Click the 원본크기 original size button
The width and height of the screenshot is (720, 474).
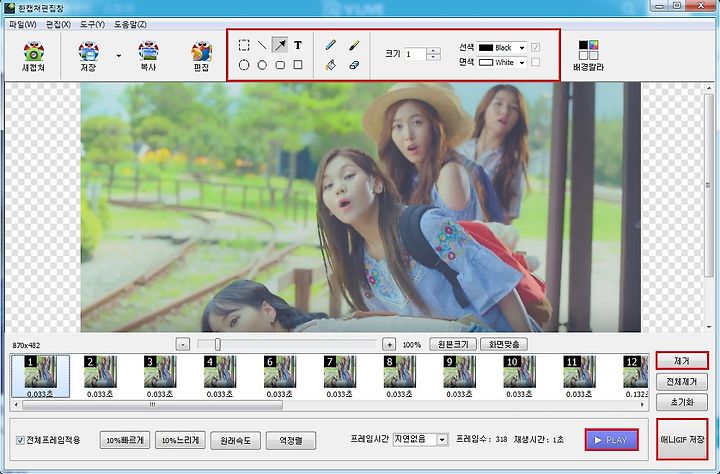[x=453, y=344]
